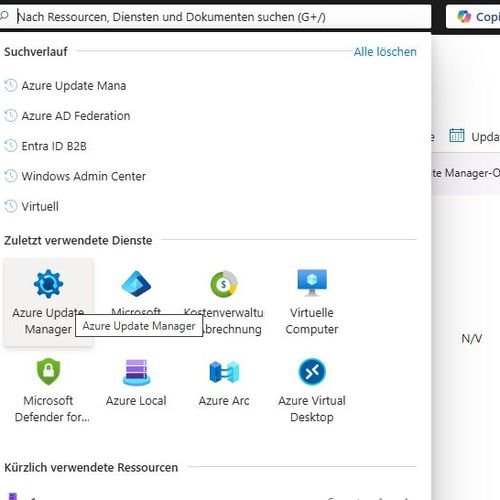Open the Virtuelle Computer monitor icon

click(312, 283)
